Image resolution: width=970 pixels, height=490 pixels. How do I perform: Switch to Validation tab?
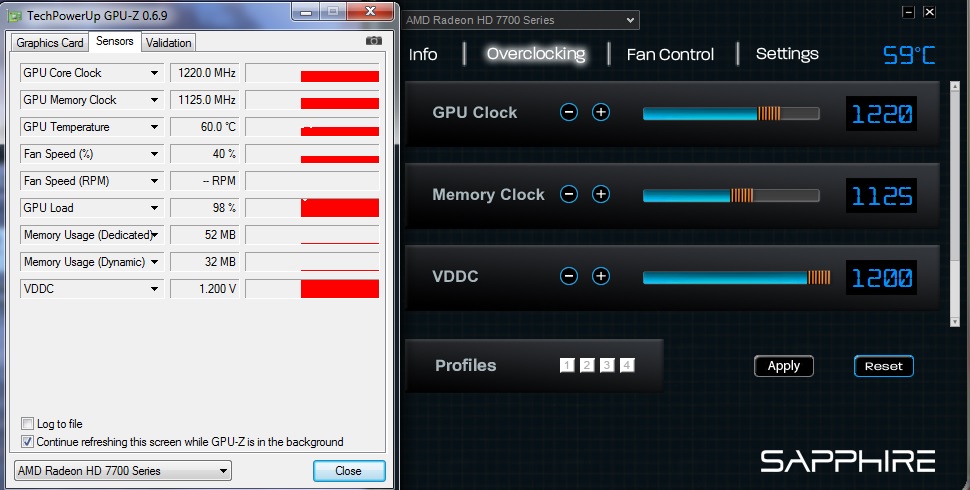(168, 43)
